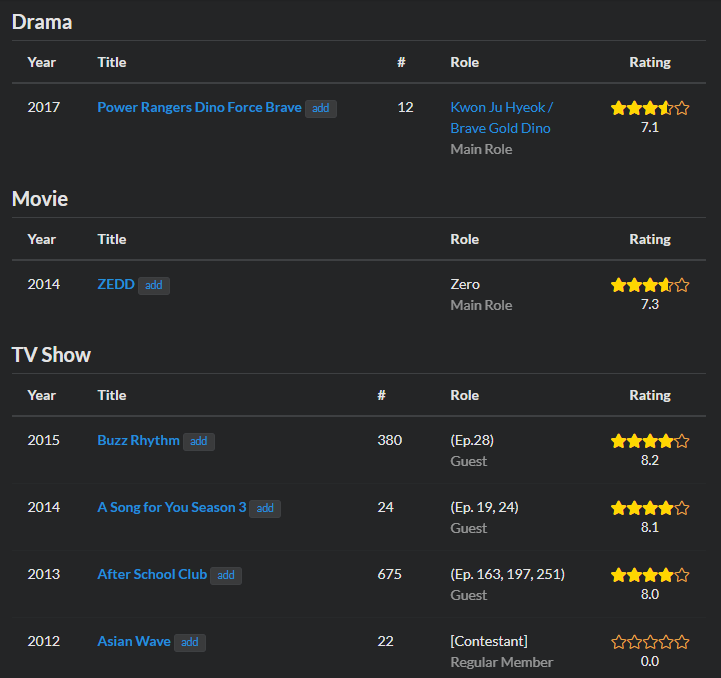Open the Buzz Rhythm show link
The image size is (721, 678).
click(x=138, y=440)
